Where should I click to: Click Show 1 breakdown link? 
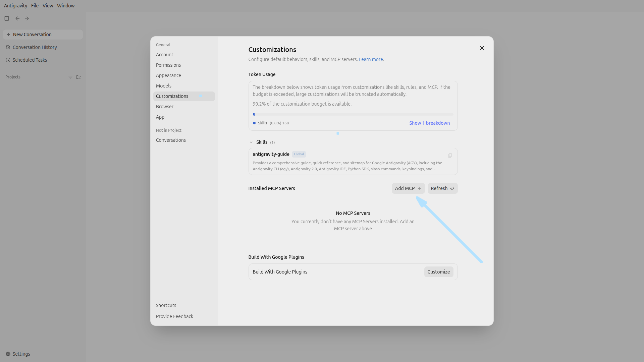(429, 123)
